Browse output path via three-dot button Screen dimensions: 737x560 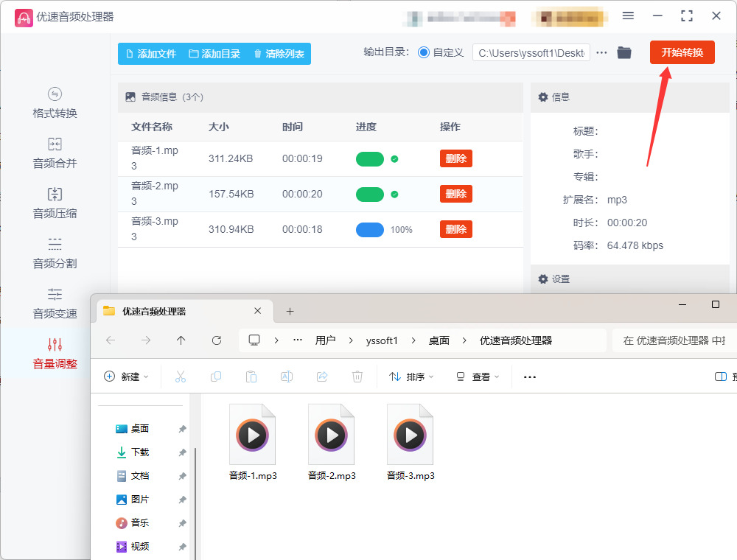tap(601, 52)
